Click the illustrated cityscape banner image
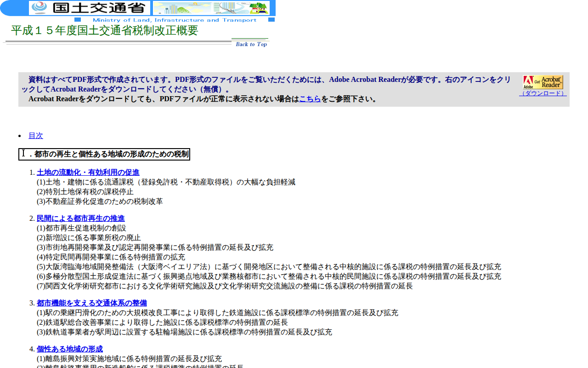The height and width of the screenshot is (368, 588). [211, 8]
